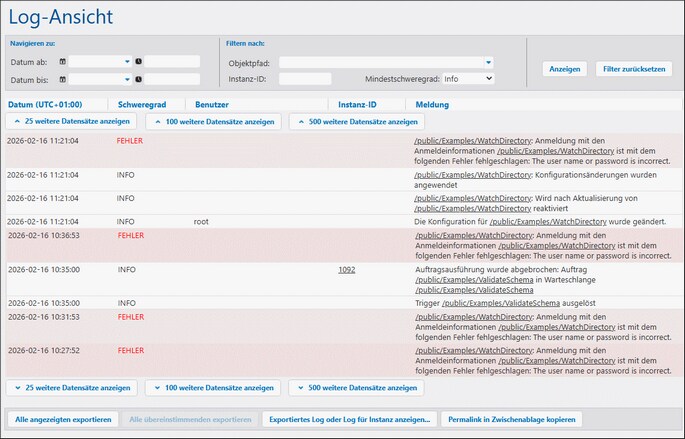This screenshot has height=439, width=685.
Task: Show 500 newer records at top
Action: [357, 122]
